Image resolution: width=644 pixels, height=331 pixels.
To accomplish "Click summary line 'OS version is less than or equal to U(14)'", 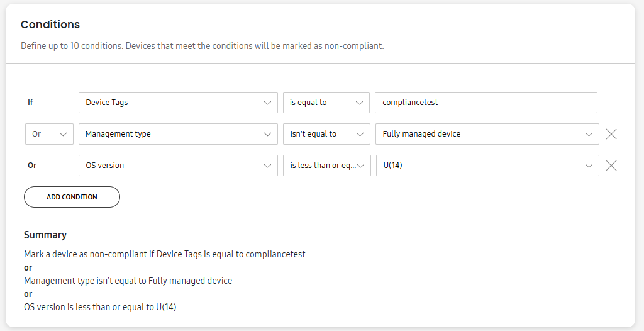I will coord(100,307).
